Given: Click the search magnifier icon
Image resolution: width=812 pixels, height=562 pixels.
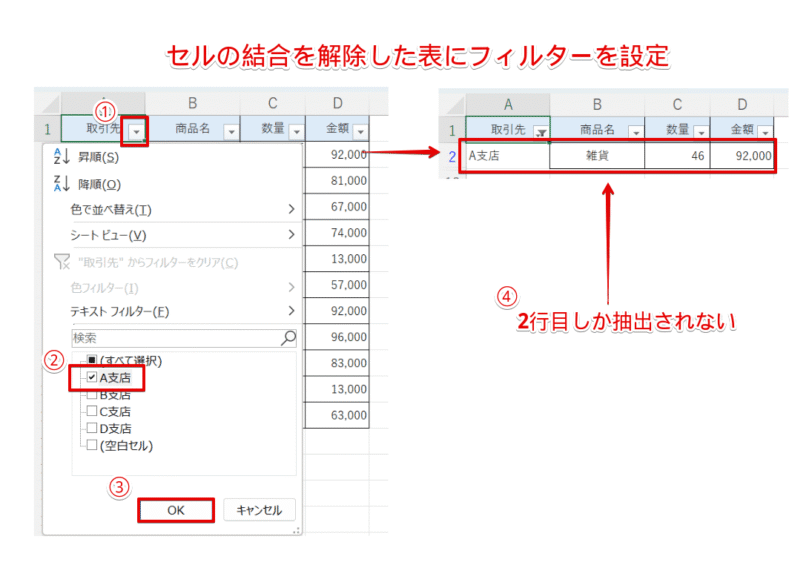Looking at the screenshot, I should point(288,338).
